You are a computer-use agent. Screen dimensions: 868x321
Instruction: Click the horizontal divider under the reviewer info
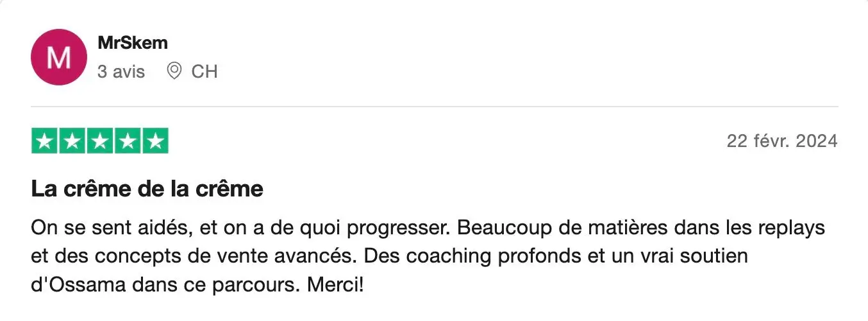point(435,106)
